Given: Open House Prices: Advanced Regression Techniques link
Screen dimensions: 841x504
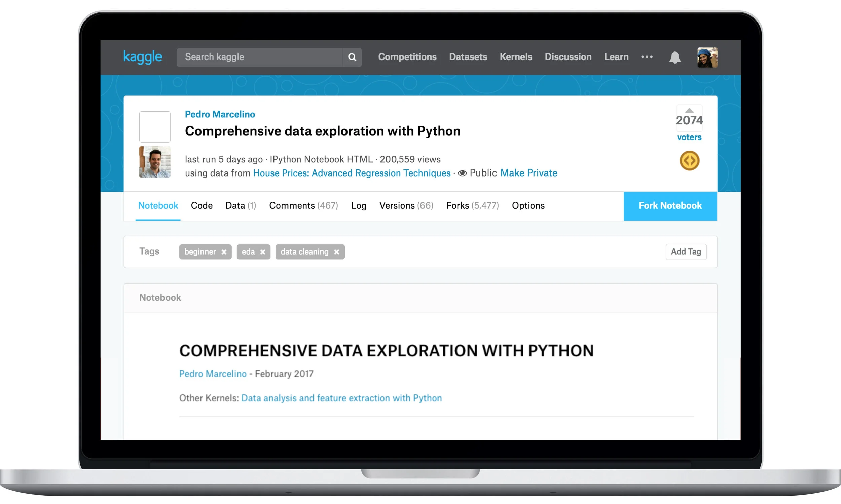Looking at the screenshot, I should [352, 173].
